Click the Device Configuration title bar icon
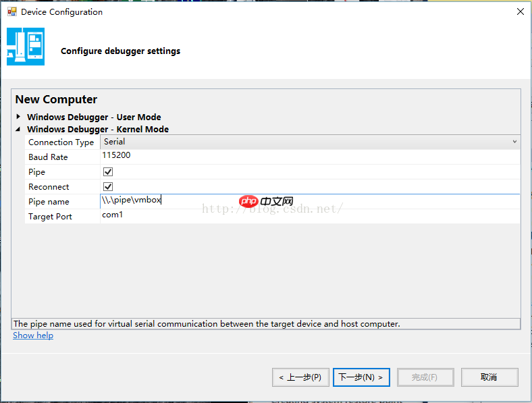Screen dimensions: 532x403 tap(12, 12)
